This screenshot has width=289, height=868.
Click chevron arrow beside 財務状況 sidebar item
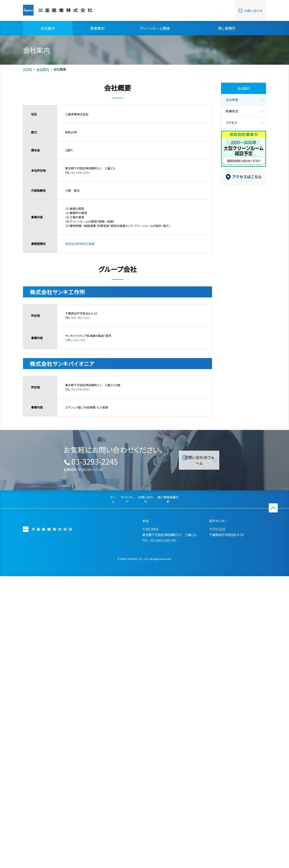pos(262,112)
